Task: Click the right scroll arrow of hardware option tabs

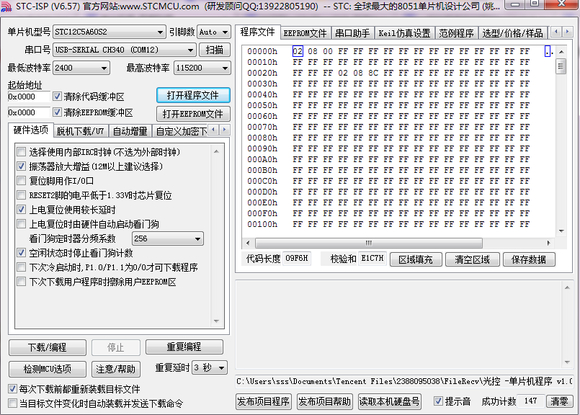Action: [225, 130]
